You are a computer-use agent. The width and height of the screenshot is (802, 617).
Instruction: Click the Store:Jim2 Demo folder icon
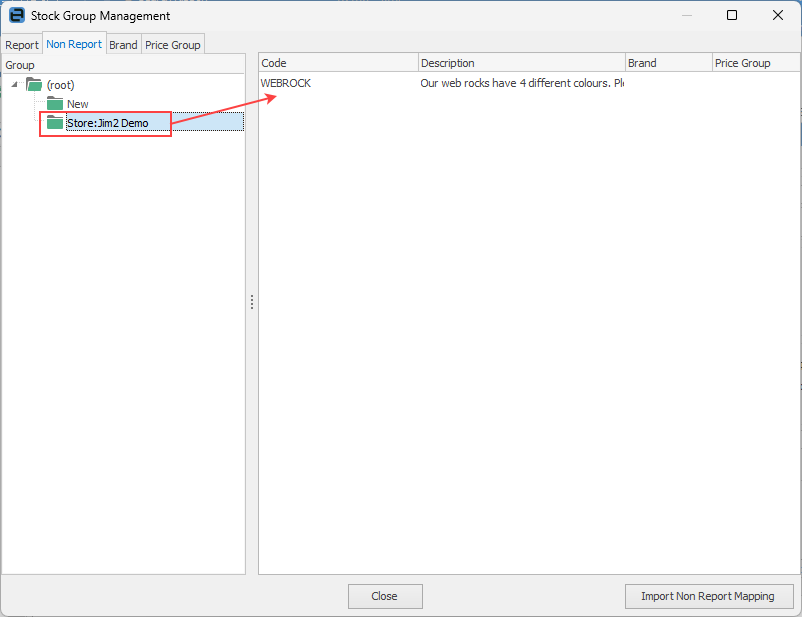pyautogui.click(x=55, y=122)
